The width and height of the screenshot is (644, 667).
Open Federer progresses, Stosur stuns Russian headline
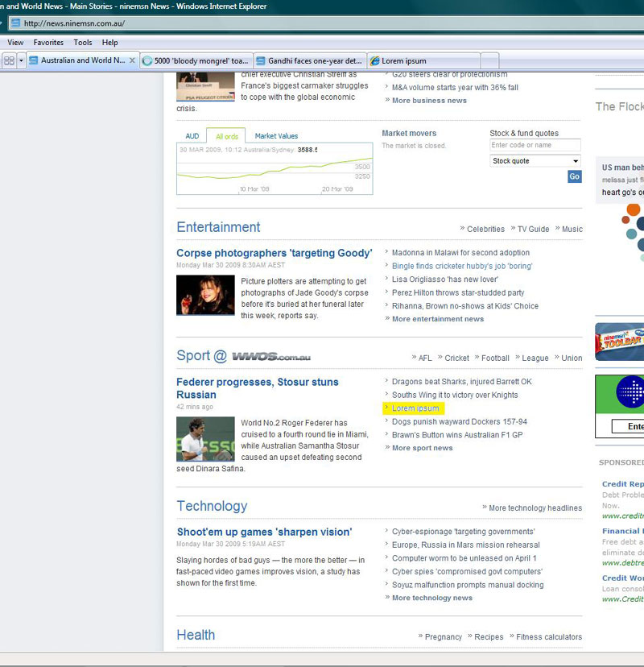[257, 388]
